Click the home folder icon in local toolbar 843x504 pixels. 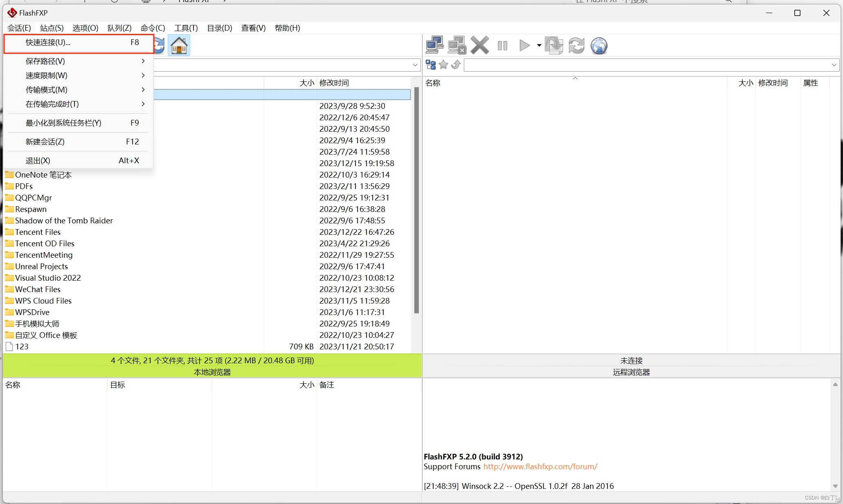click(179, 45)
